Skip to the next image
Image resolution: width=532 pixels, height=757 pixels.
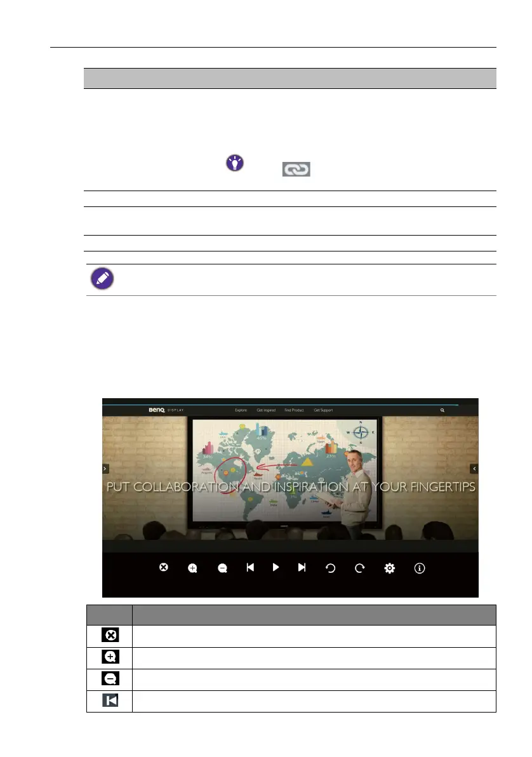click(302, 567)
